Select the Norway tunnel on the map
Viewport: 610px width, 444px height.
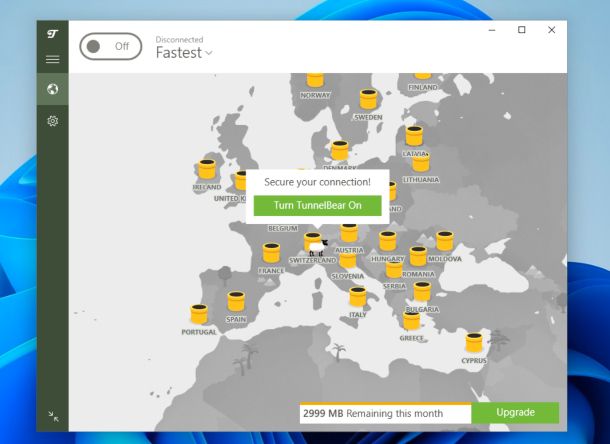coord(315,80)
